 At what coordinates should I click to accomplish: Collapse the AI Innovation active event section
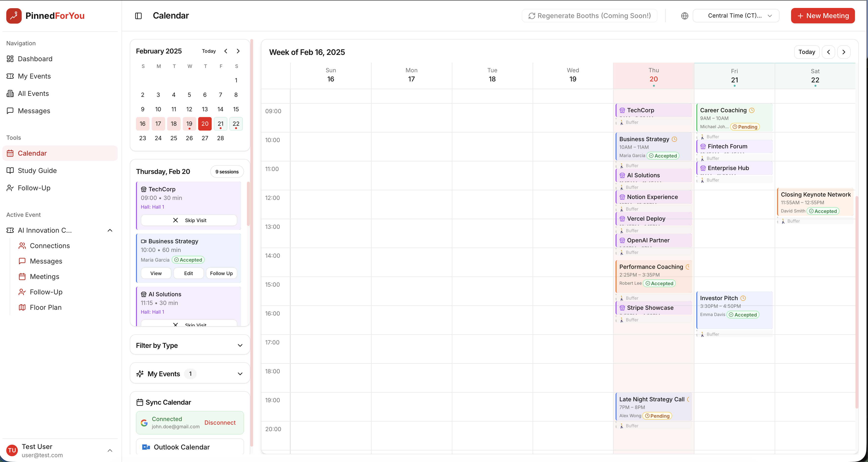[x=110, y=230]
